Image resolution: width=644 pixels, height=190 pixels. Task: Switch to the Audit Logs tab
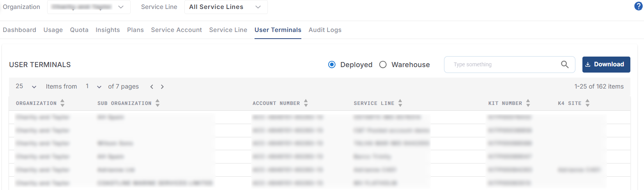[325, 30]
